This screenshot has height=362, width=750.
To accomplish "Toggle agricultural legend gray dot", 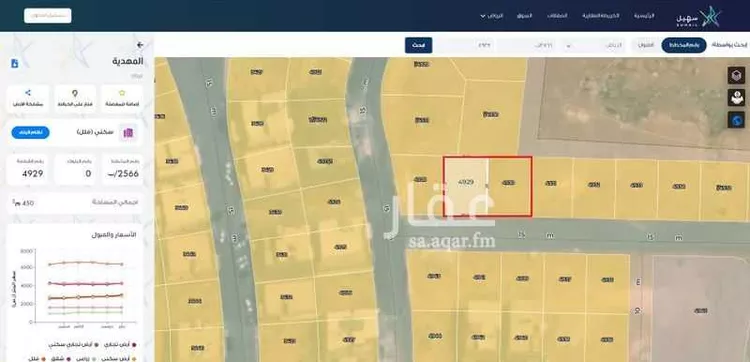I will pyautogui.click(x=94, y=358).
